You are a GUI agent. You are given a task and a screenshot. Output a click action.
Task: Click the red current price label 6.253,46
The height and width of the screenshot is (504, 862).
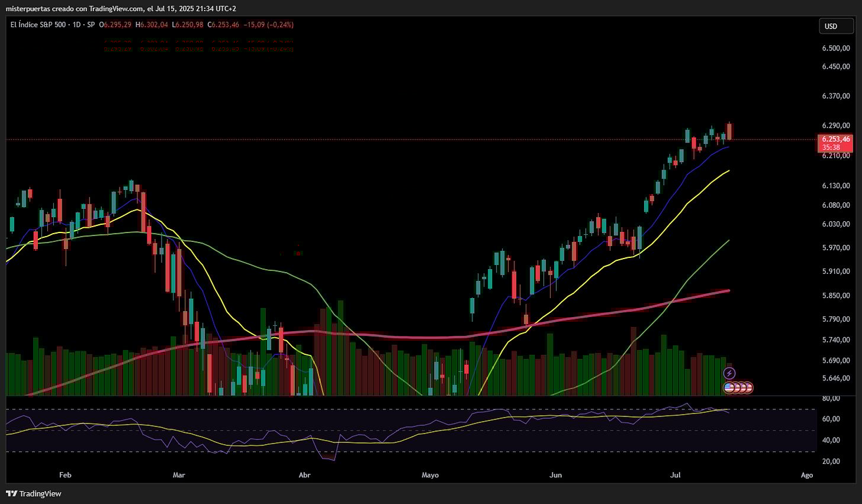click(x=835, y=140)
